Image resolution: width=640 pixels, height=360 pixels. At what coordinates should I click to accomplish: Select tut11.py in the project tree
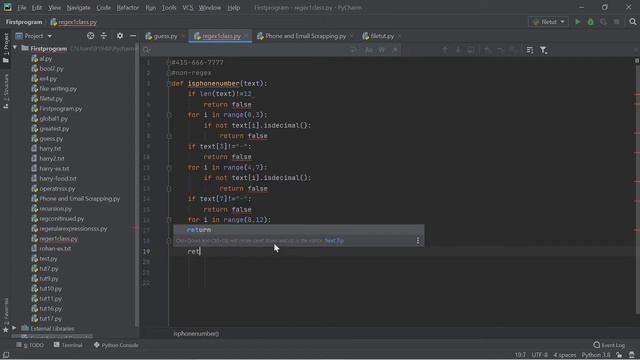coord(50,298)
